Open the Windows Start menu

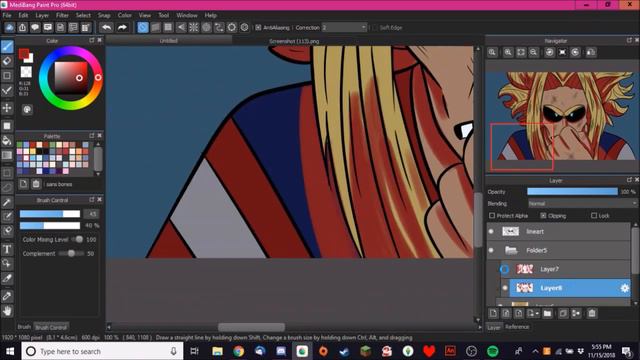click(x=10, y=351)
